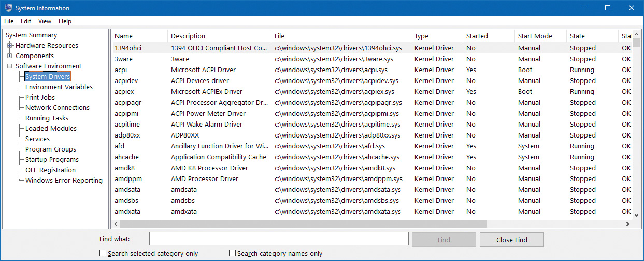Enable Search category names only checkbox

click(233, 254)
